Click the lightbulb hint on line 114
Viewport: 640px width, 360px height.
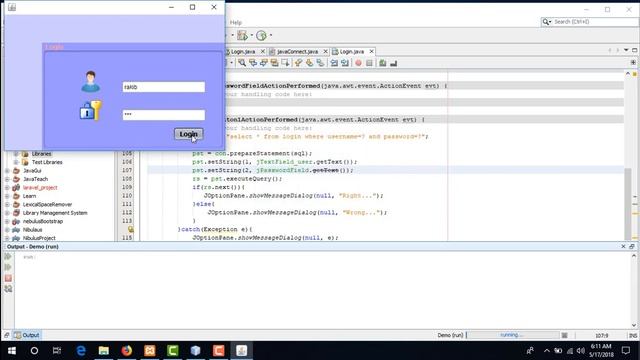(131, 229)
